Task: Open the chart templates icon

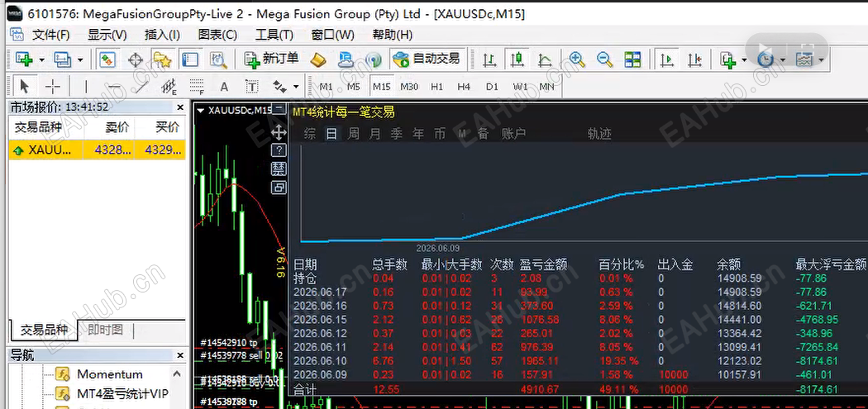Action: pyautogui.click(x=804, y=59)
